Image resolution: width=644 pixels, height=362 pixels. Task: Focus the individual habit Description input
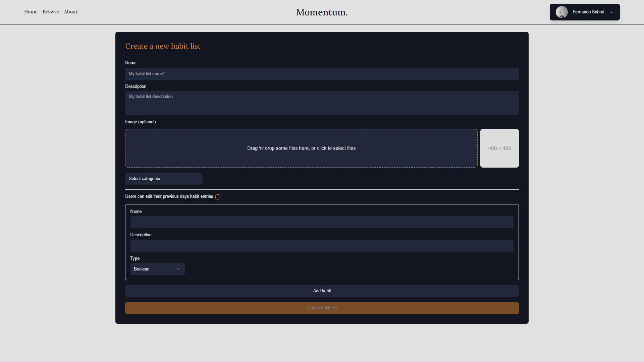pyautogui.click(x=322, y=246)
